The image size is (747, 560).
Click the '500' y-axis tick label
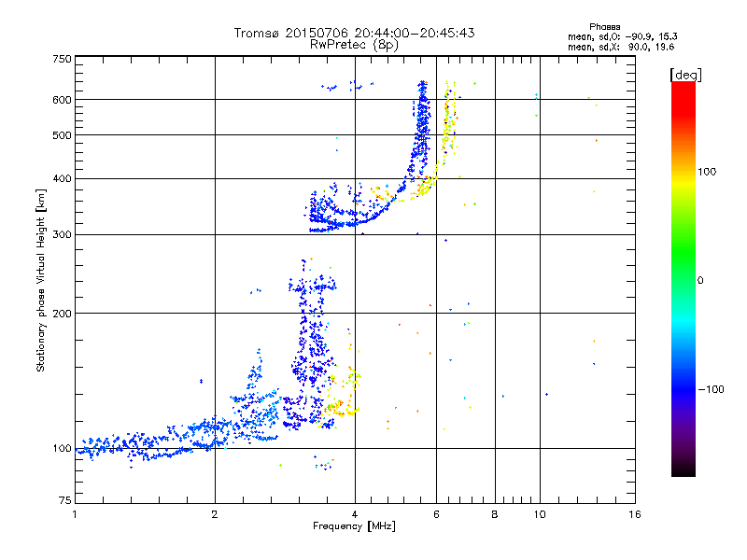coord(62,135)
